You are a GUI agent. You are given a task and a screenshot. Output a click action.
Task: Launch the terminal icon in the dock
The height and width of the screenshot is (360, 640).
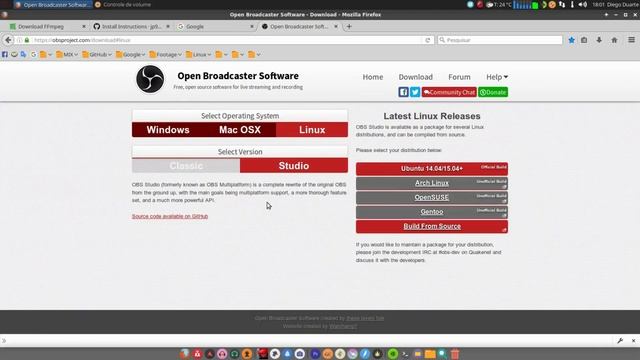(x=405, y=354)
